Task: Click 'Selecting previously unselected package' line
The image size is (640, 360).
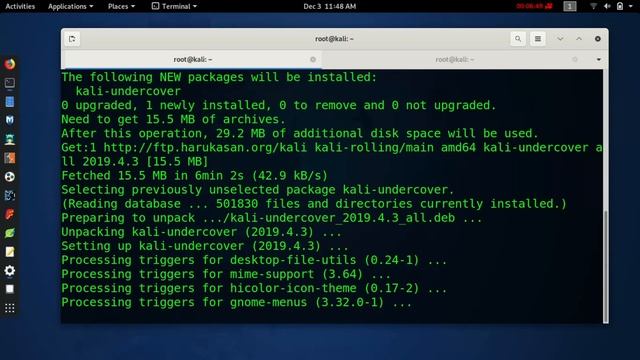Action: [x=258, y=189]
